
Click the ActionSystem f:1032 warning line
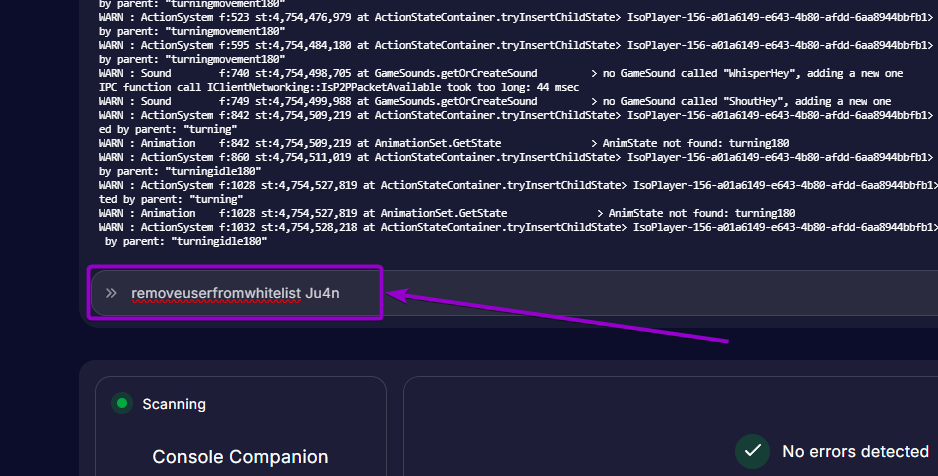518,227
